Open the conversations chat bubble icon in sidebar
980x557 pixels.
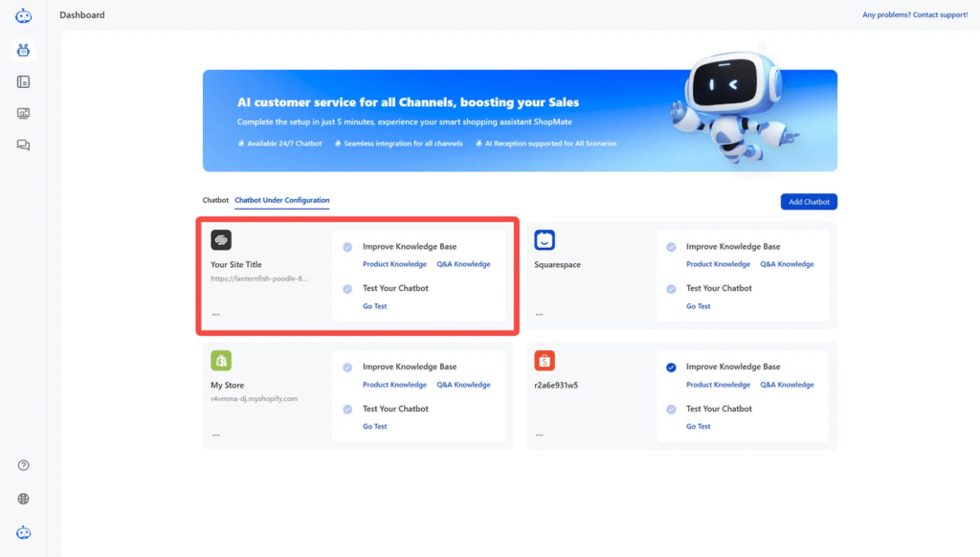23,145
